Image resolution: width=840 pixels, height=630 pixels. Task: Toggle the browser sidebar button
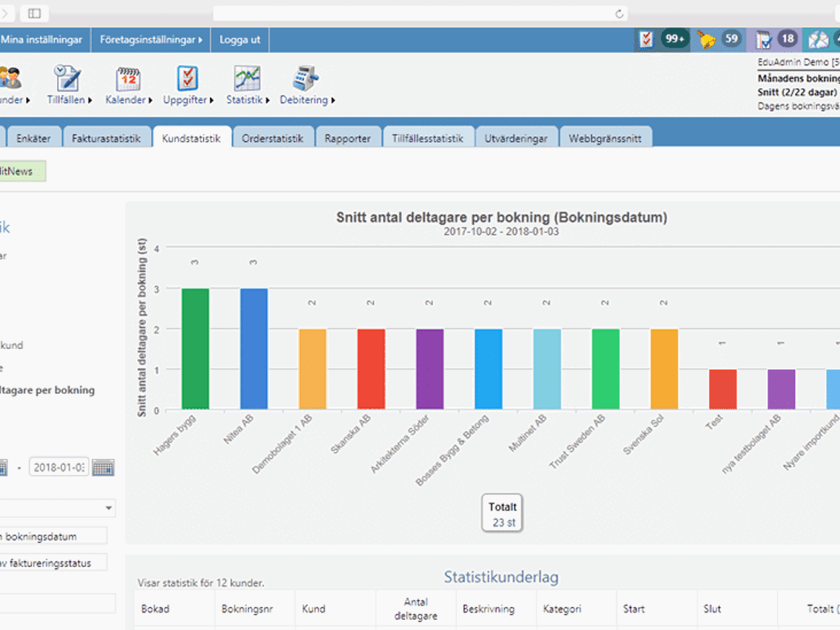(34, 13)
